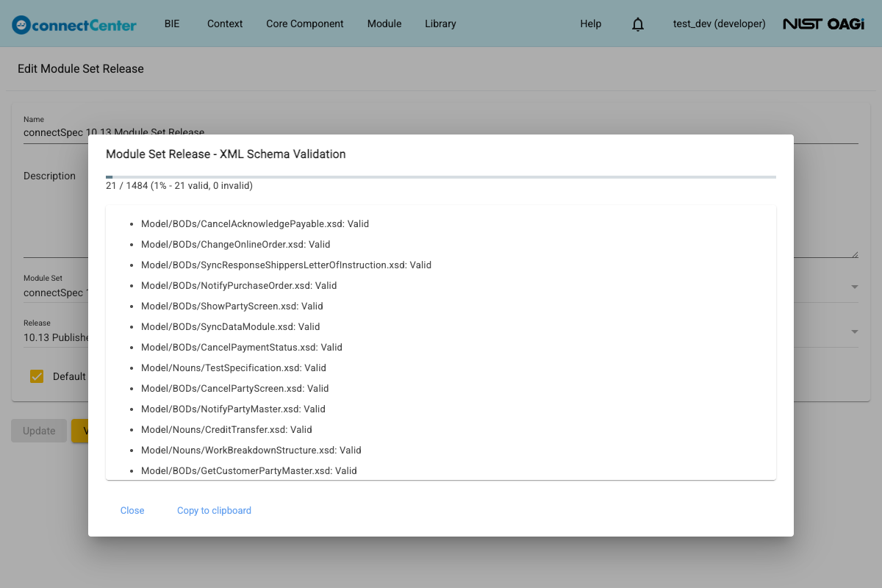Close the XML Schema Validation dialog
882x588 pixels.
132,510
